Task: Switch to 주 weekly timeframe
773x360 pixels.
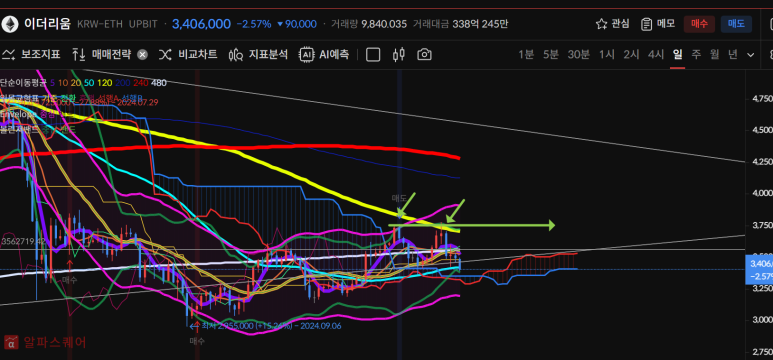Action: point(696,54)
